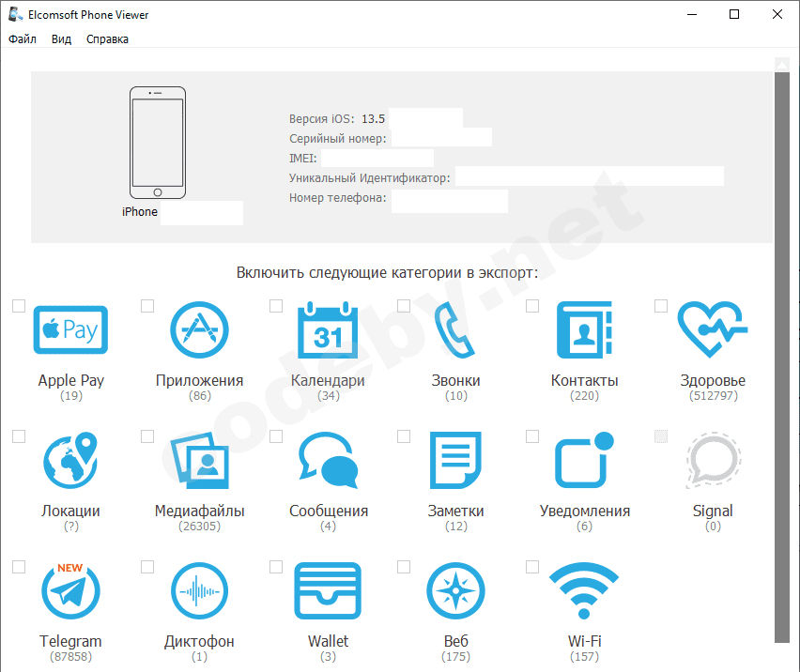Click the Номер телефона label
Screen dimensions: 800x672
coord(338,198)
